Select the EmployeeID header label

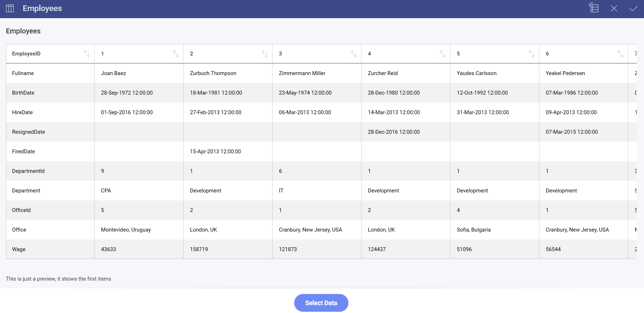[x=26, y=54]
